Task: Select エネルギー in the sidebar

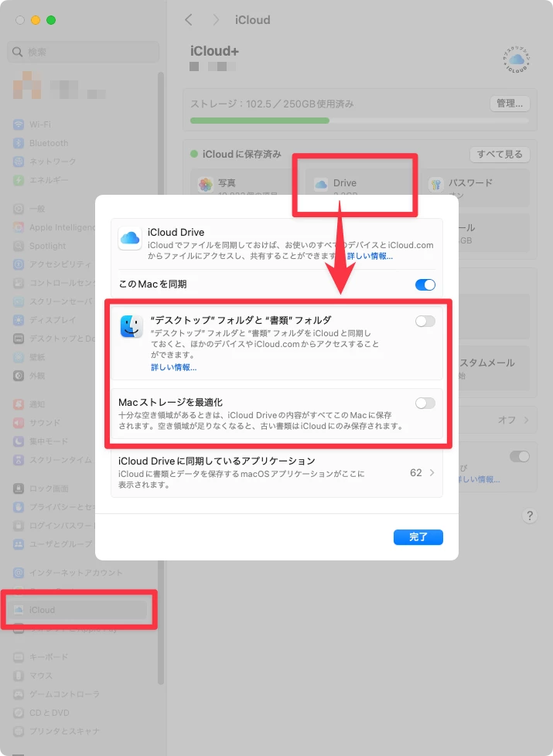Action: click(40, 180)
